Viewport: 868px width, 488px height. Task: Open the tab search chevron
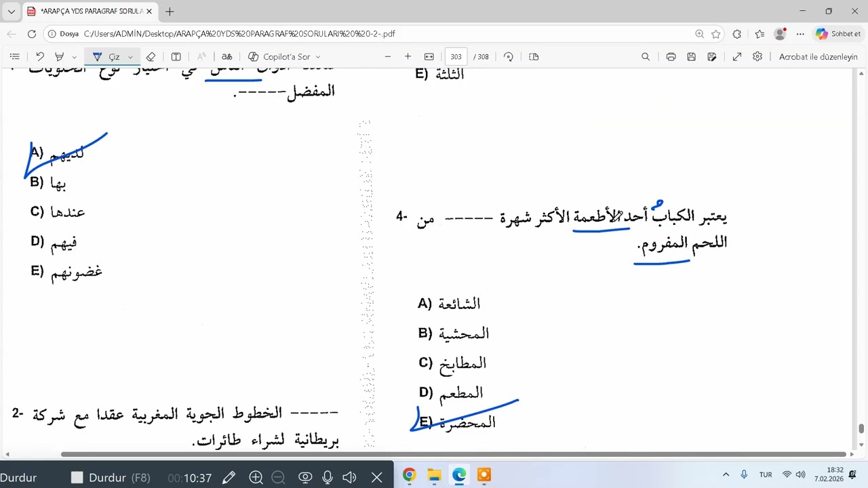point(12,12)
